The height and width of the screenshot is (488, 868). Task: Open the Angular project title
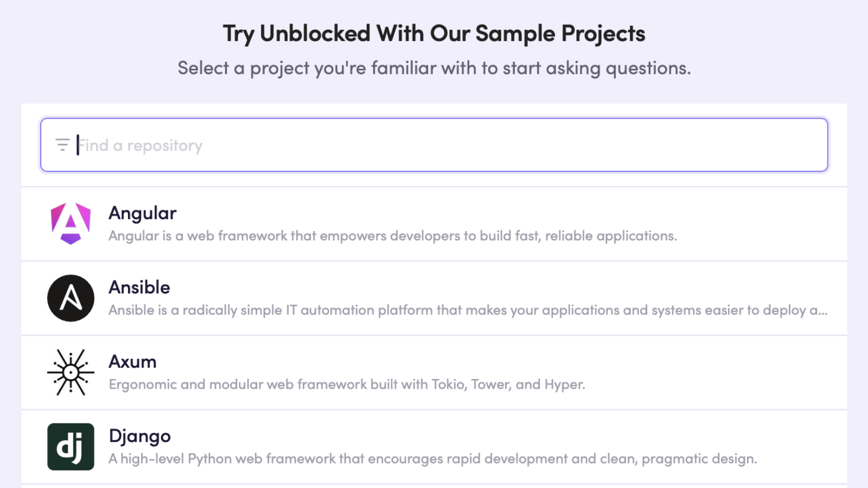click(142, 213)
